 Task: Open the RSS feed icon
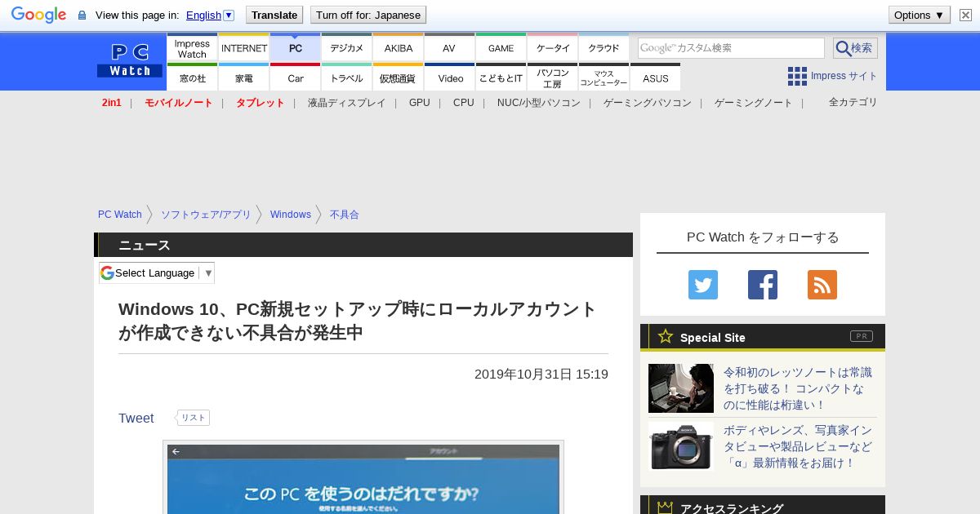pyautogui.click(x=822, y=285)
